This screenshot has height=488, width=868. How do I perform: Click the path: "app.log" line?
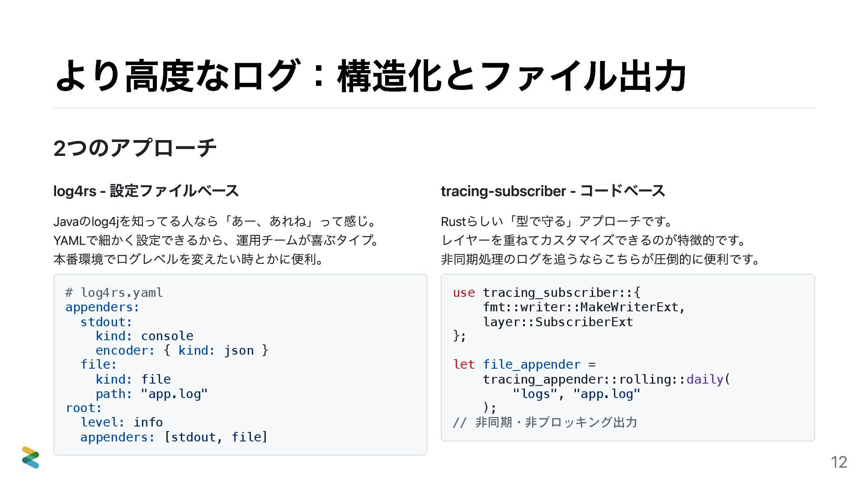pos(151,394)
